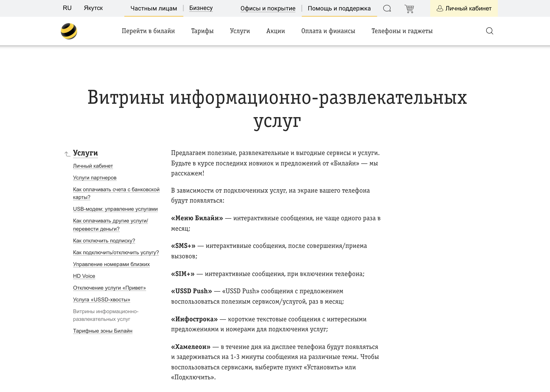This screenshot has width=550, height=392.
Task: Select the RU language switcher
Action: pos(67,8)
